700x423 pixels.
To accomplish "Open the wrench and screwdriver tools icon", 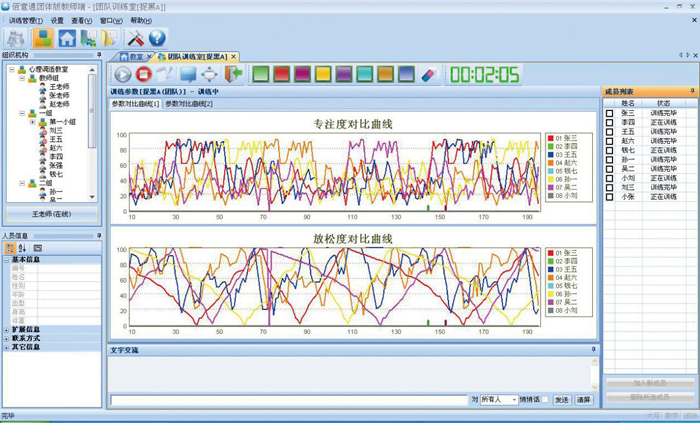I will [x=136, y=38].
